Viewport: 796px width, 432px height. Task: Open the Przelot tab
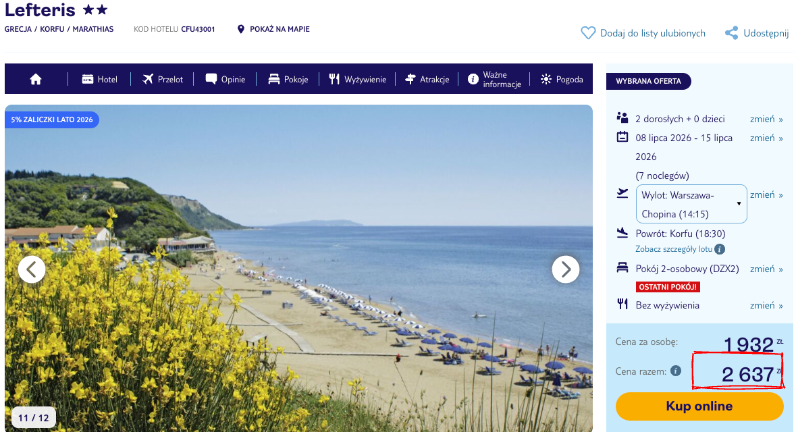(x=162, y=79)
